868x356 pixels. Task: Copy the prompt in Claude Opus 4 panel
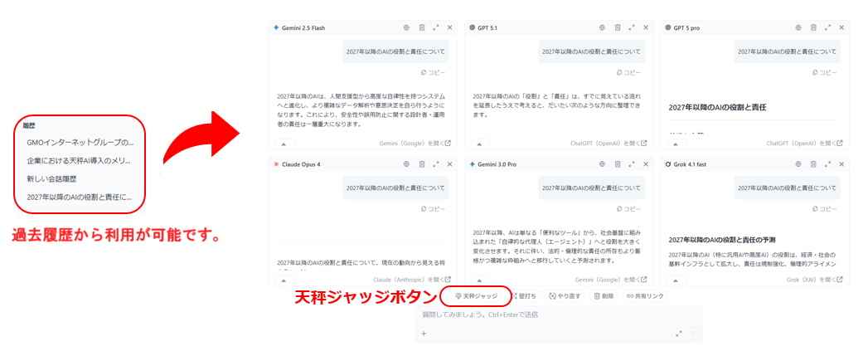click(x=434, y=209)
